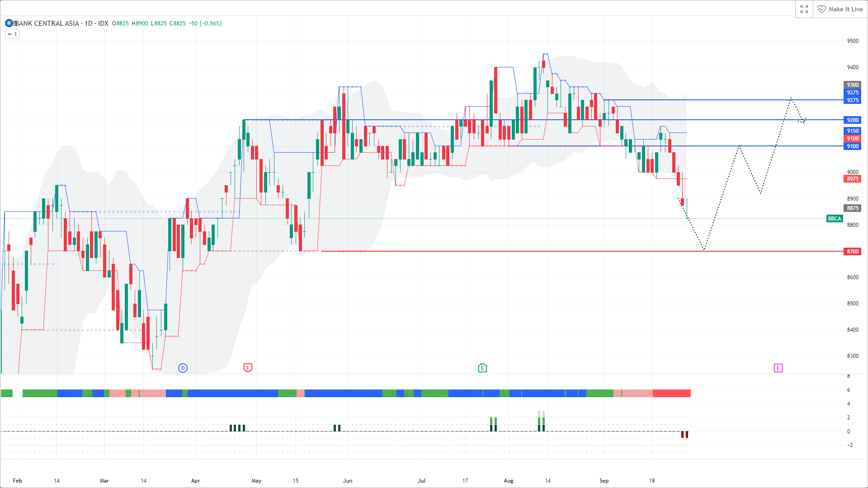Image resolution: width=868 pixels, height=488 pixels.
Task: Click the dark red histogram bars in indicator
Action: pyautogui.click(x=684, y=435)
